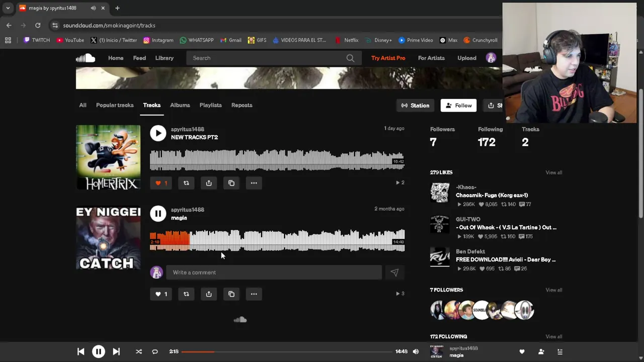Open the For Artists link

coord(431,58)
